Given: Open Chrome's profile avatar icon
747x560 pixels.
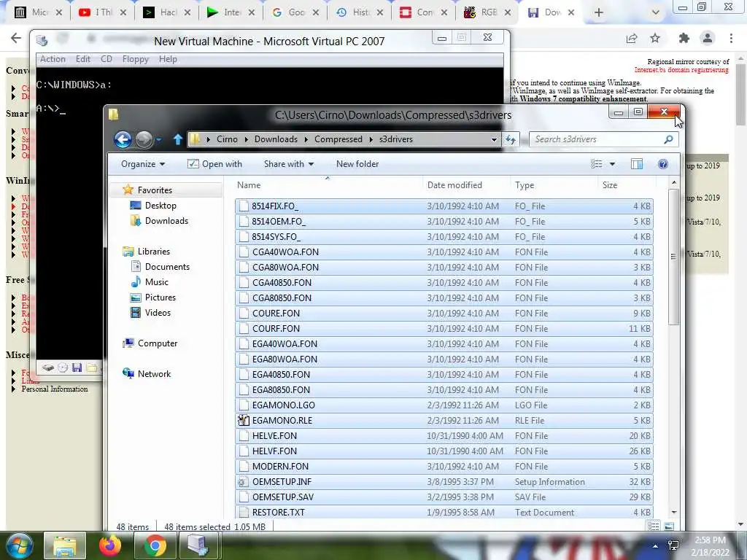Looking at the screenshot, I should (708, 38).
